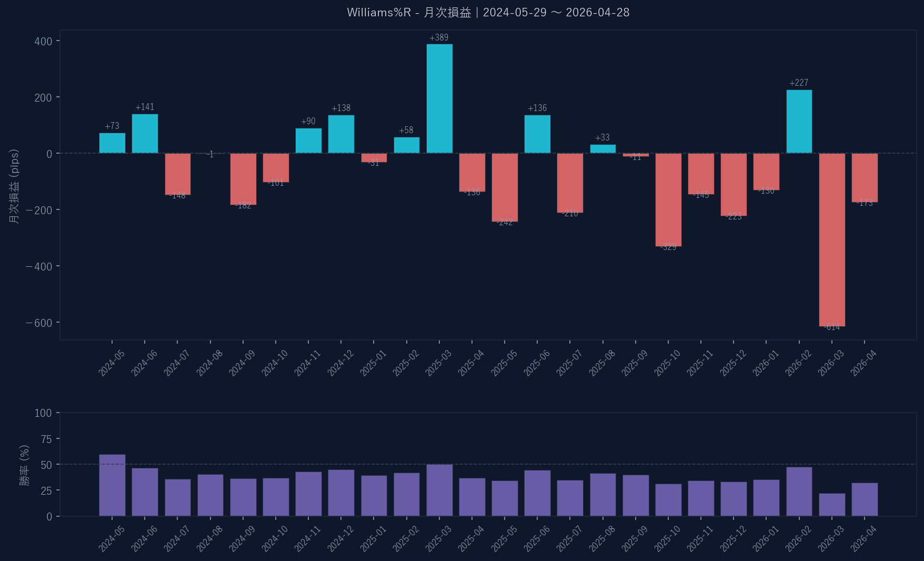The image size is (924, 561).
Task: Select the +73 profit bar for 2024-05
Action: pyautogui.click(x=112, y=143)
